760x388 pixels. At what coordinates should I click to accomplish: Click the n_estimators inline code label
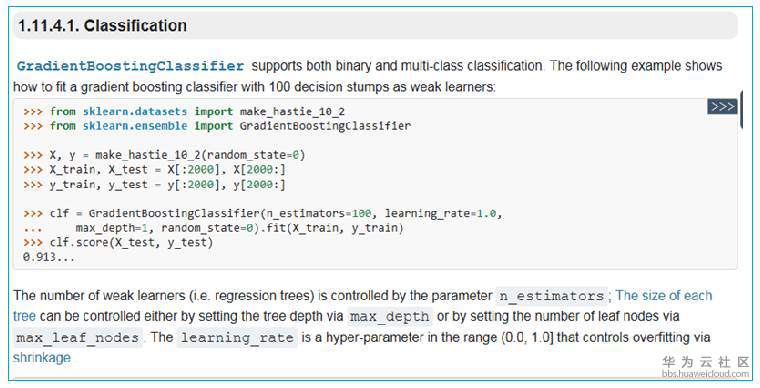[x=552, y=296]
